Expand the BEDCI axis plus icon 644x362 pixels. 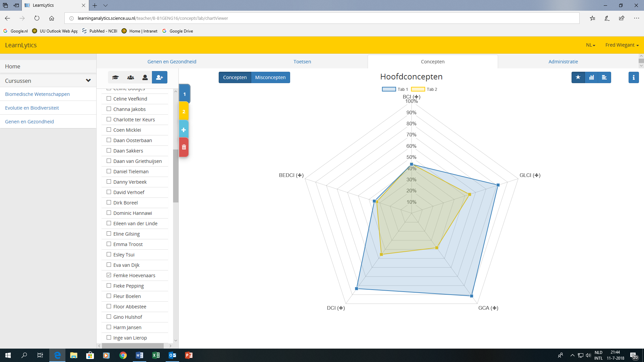(300, 175)
